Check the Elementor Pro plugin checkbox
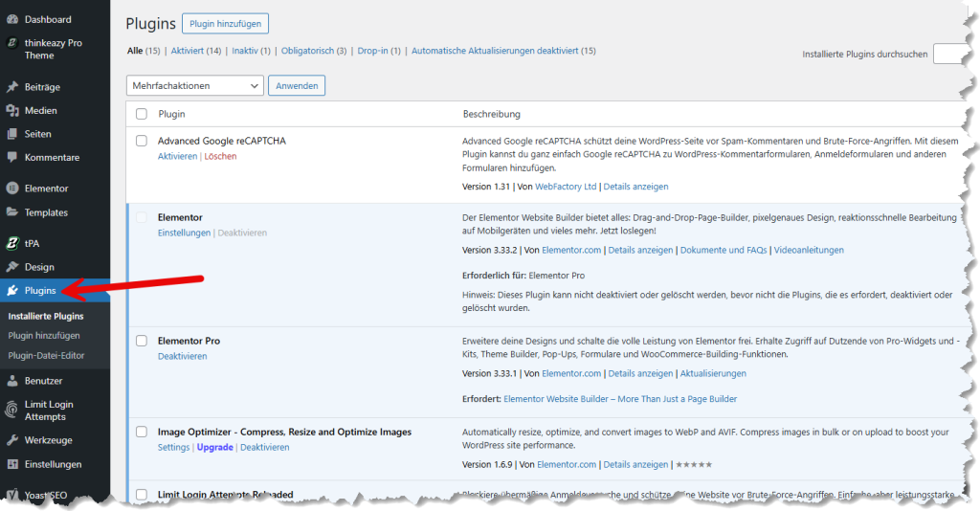The height and width of the screenshot is (511, 980). pyautogui.click(x=142, y=341)
